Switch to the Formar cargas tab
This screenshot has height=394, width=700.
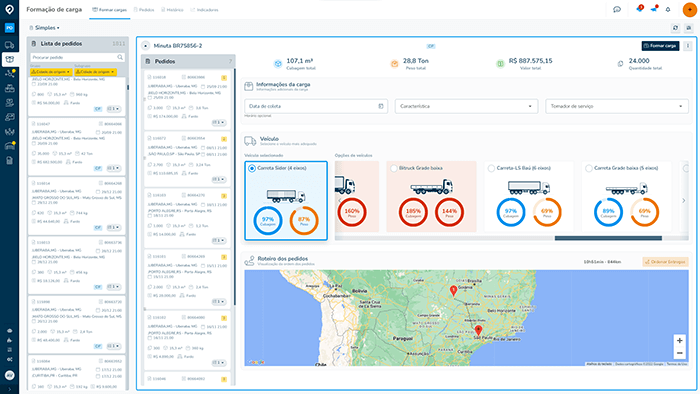(x=109, y=10)
